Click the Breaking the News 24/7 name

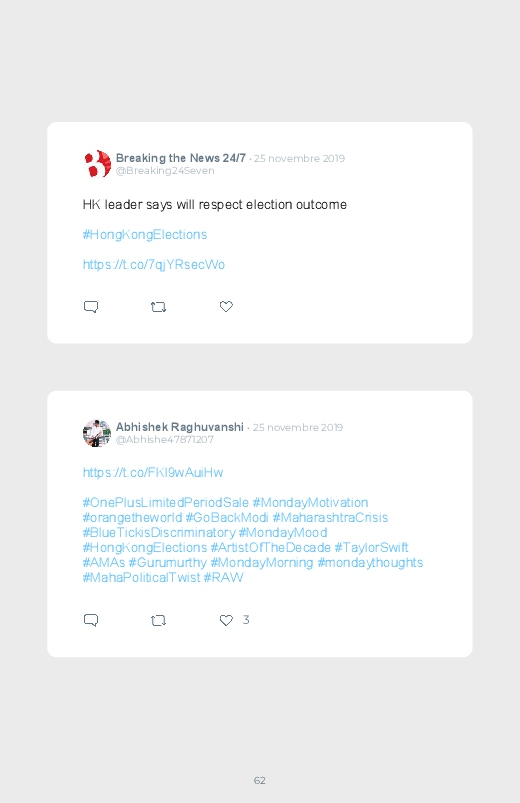point(181,158)
